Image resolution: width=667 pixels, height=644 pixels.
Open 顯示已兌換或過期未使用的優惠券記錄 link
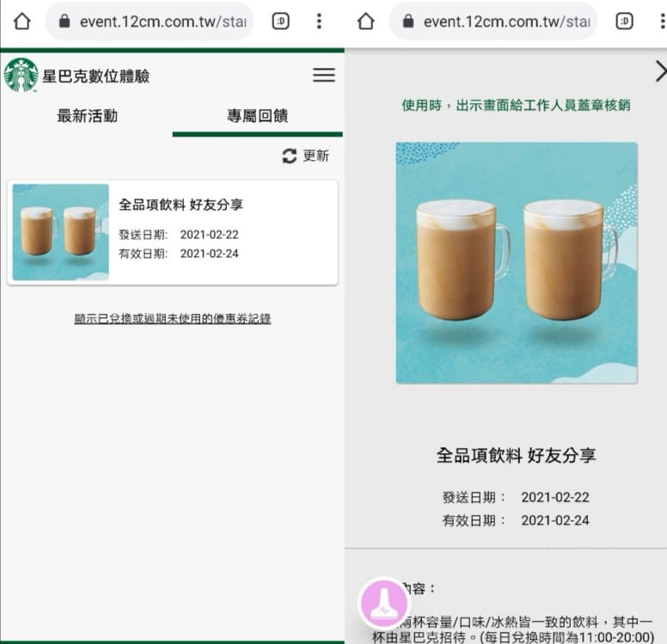173,319
